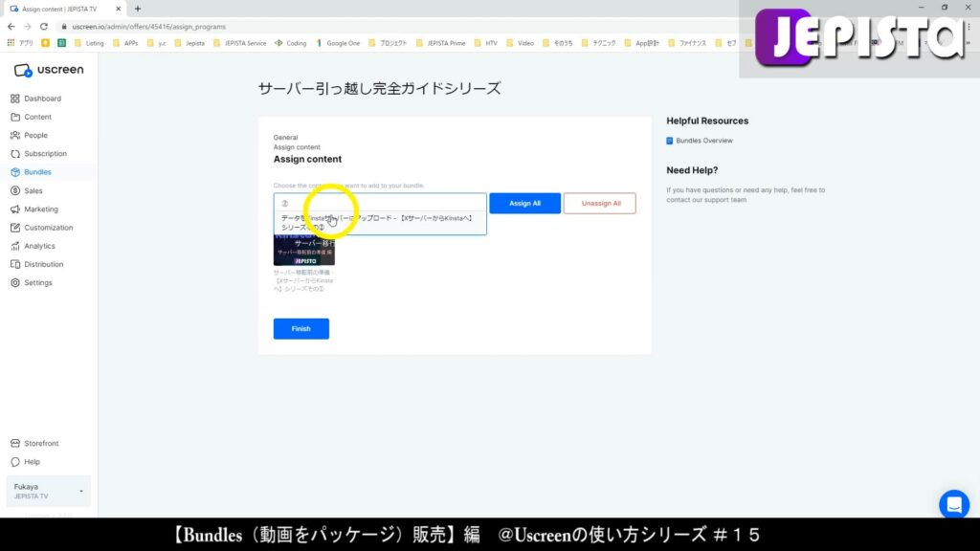The width and height of the screenshot is (980, 551).
Task: Click the Assign All button
Action: (524, 203)
